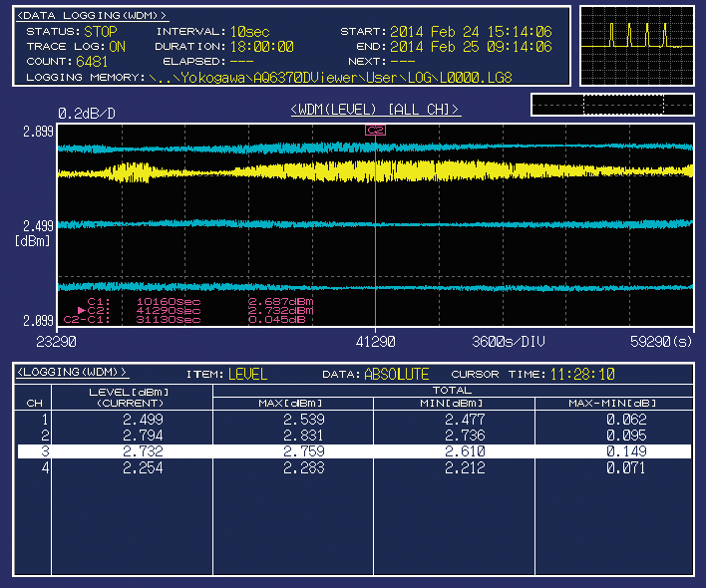Click the MAX-MIN[dB] column header
Image resolution: width=706 pixels, height=588 pixels.
(x=613, y=403)
